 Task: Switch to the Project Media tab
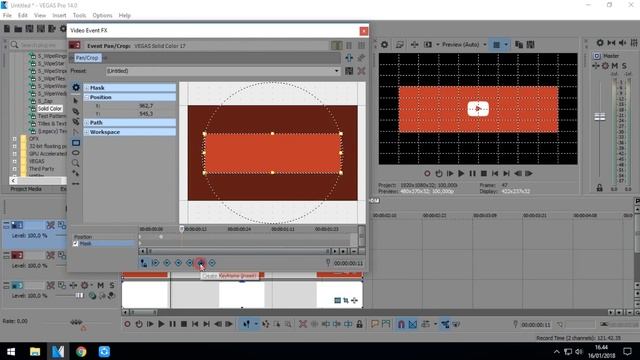[26, 189]
